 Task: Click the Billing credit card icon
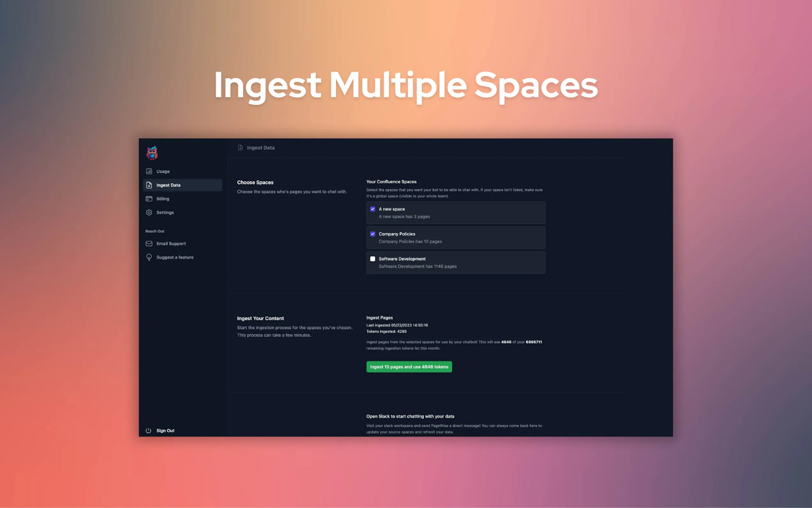(149, 199)
